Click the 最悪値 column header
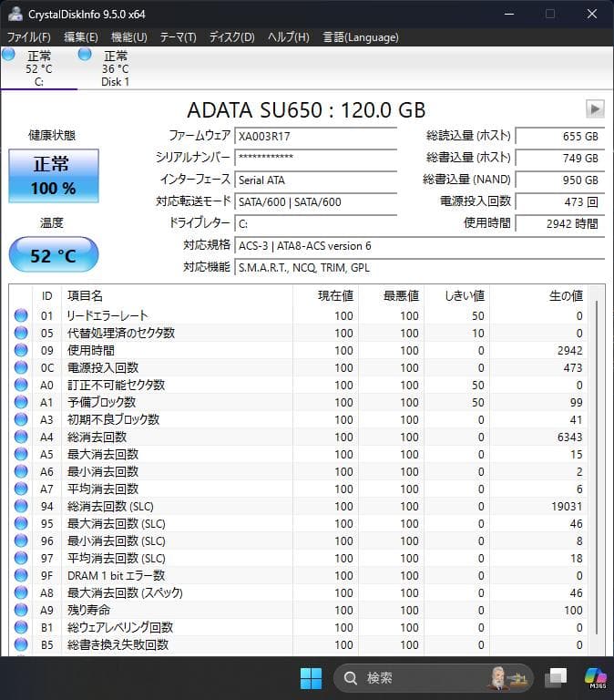Screen dimensions: 614x700 coord(391,295)
